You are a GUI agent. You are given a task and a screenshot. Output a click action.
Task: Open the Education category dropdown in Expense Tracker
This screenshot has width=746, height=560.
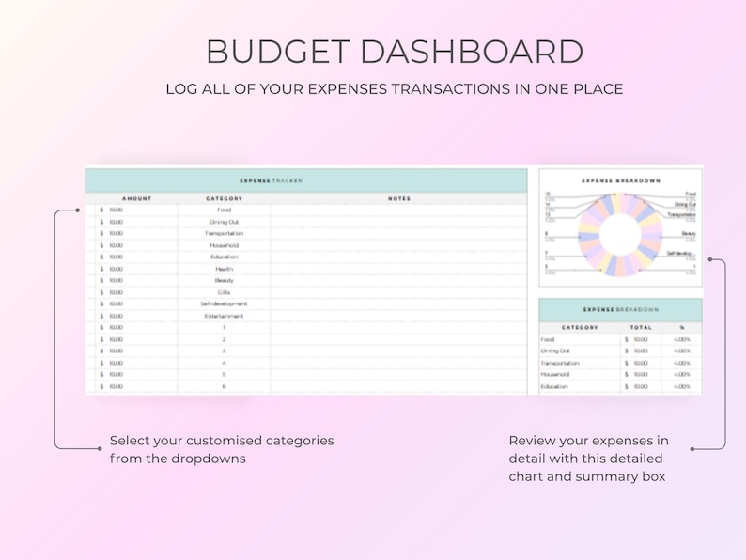(x=225, y=257)
